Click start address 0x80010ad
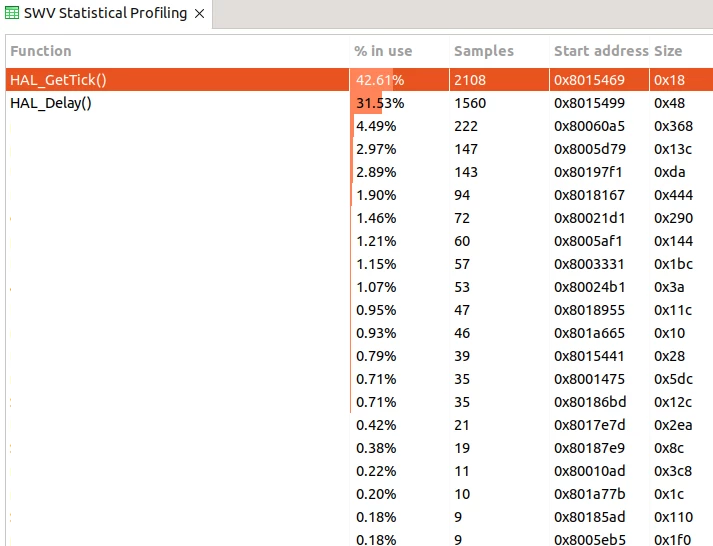Viewport: 713px width, 546px height. pyautogui.click(x=589, y=471)
